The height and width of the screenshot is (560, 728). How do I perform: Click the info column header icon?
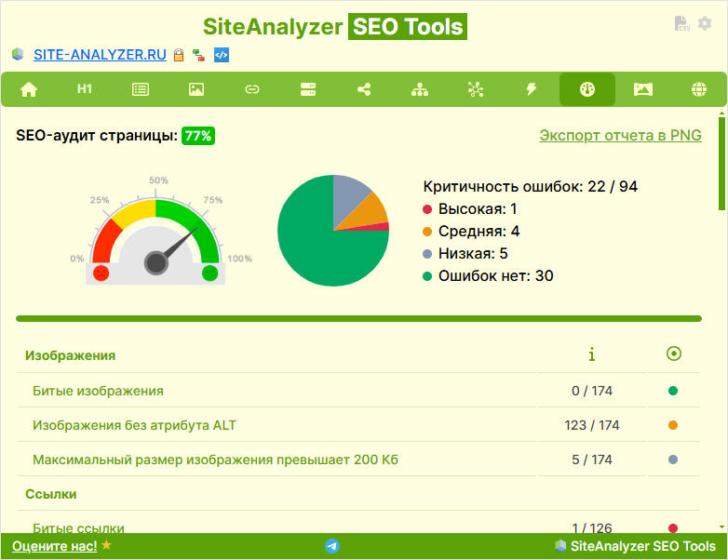pyautogui.click(x=591, y=354)
